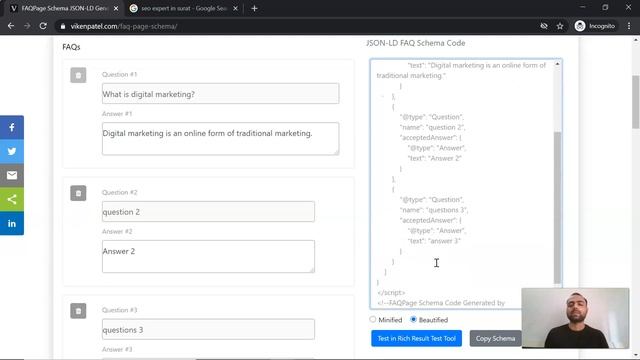The image size is (640, 360).
Task: Click the "JSON-LD FAQ Schema Code" heading
Action: pos(416,43)
